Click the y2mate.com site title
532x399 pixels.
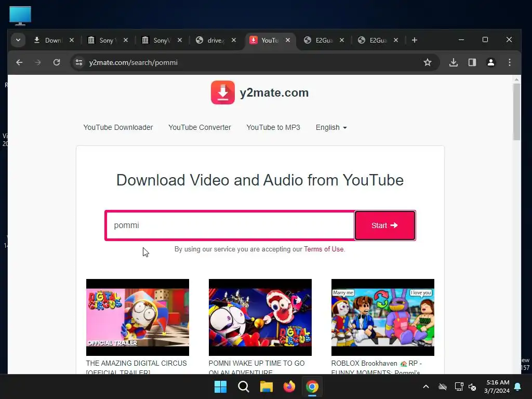point(274,92)
